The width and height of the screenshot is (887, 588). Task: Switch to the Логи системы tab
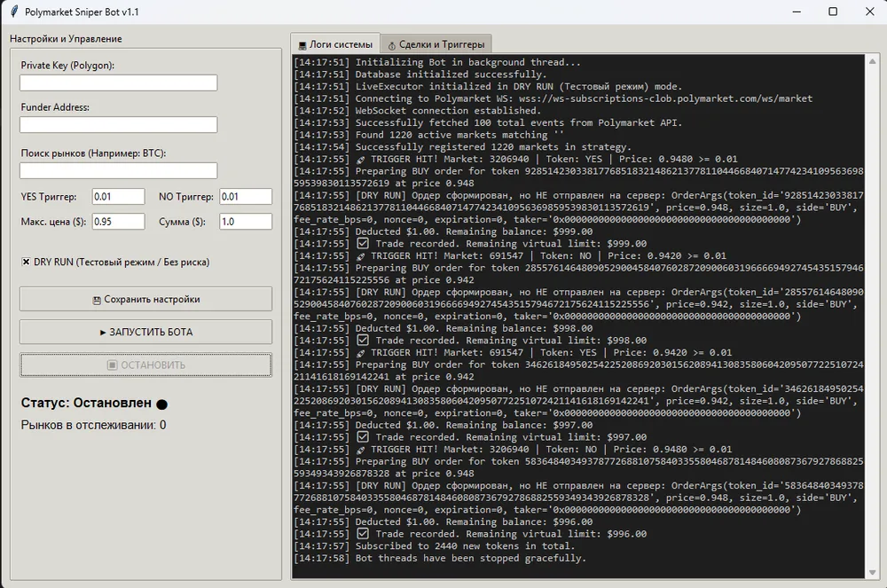(x=335, y=44)
